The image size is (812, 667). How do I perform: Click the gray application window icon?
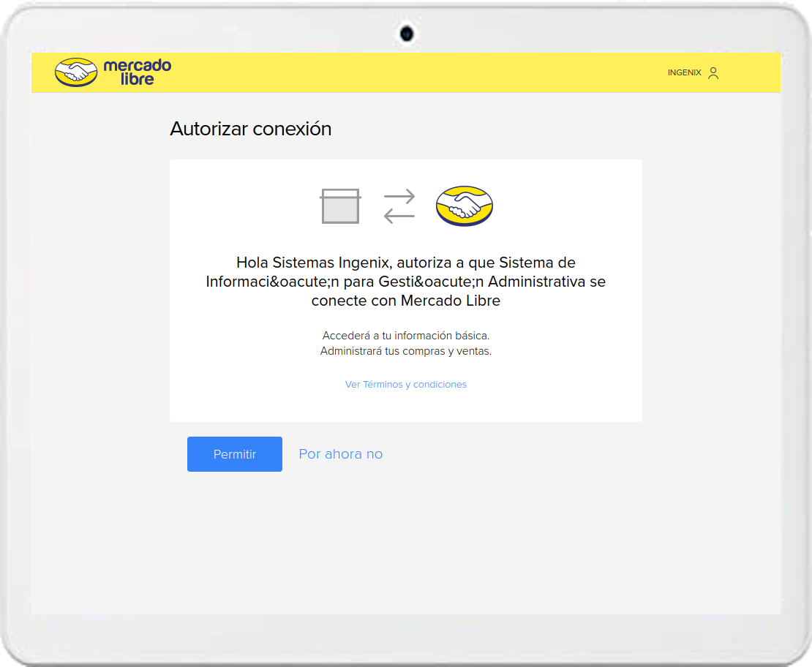[340, 206]
